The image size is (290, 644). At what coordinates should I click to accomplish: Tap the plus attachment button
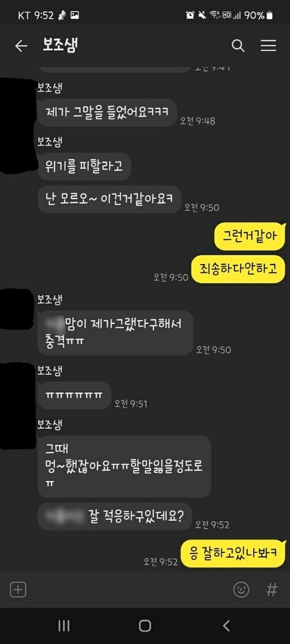pos(18,590)
